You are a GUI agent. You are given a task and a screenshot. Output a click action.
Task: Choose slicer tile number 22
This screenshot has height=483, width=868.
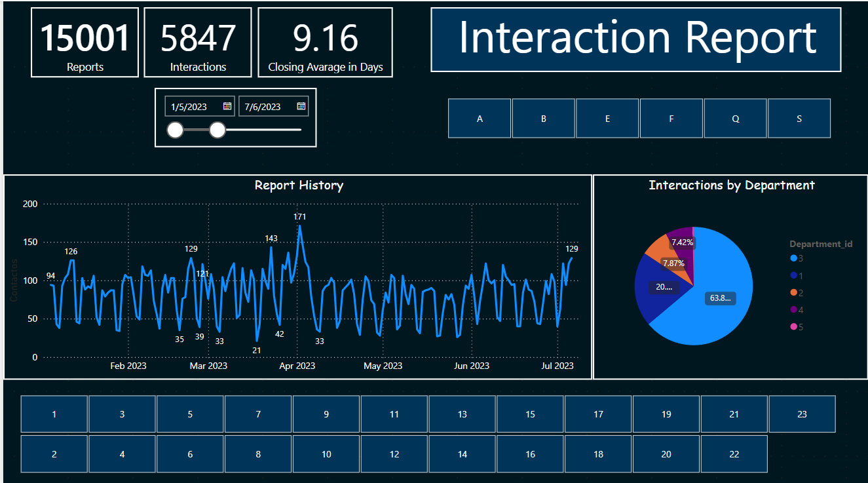pyautogui.click(x=734, y=454)
